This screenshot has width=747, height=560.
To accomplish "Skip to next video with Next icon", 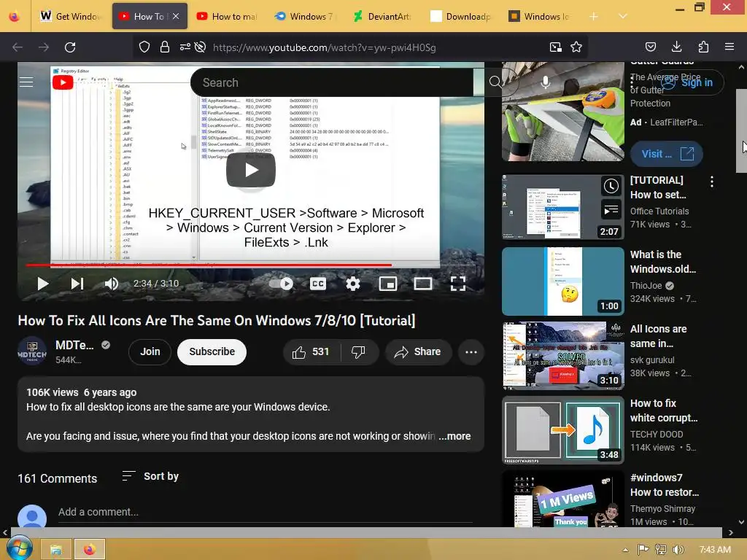I will click(x=77, y=284).
